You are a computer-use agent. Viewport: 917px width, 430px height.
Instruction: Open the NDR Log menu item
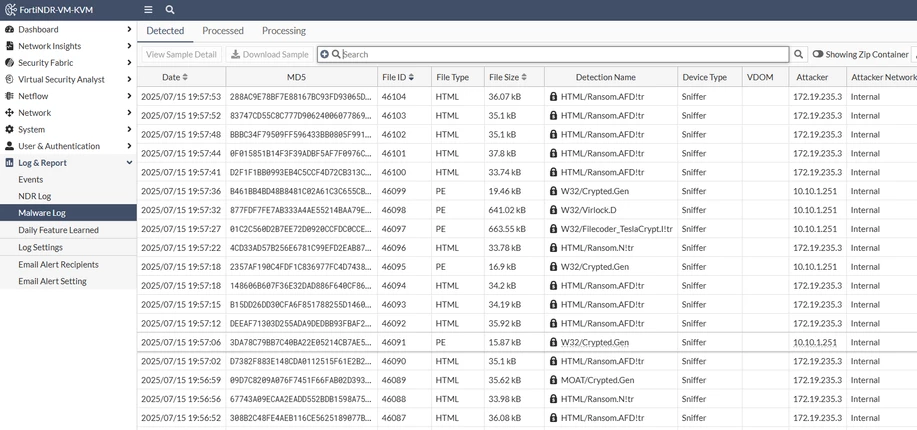click(68, 196)
